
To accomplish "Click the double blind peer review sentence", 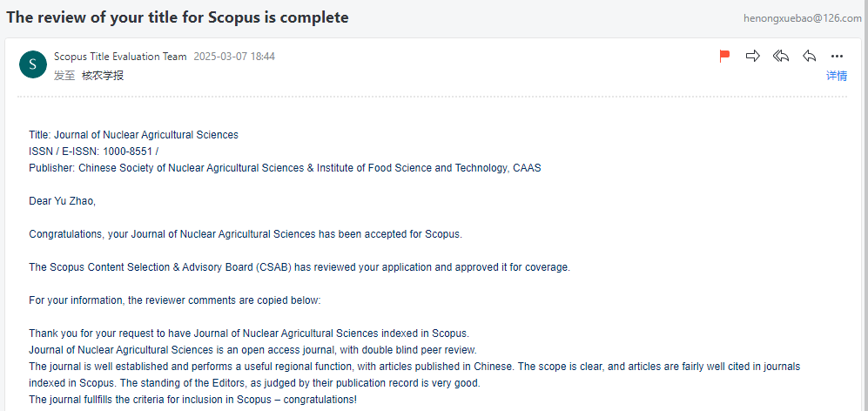I will point(252,350).
